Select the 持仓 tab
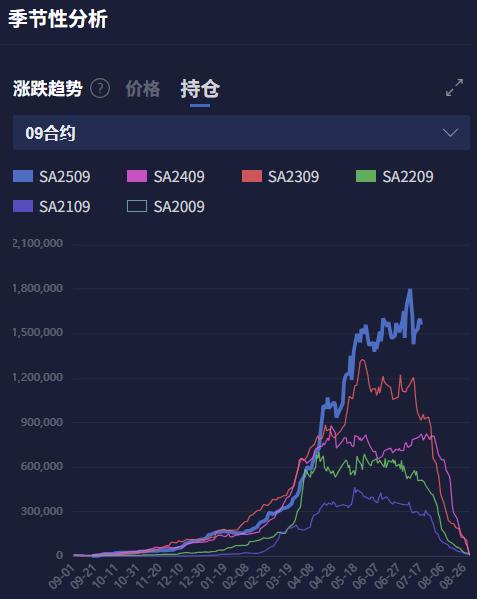This screenshot has height=599, width=477. tap(200, 89)
